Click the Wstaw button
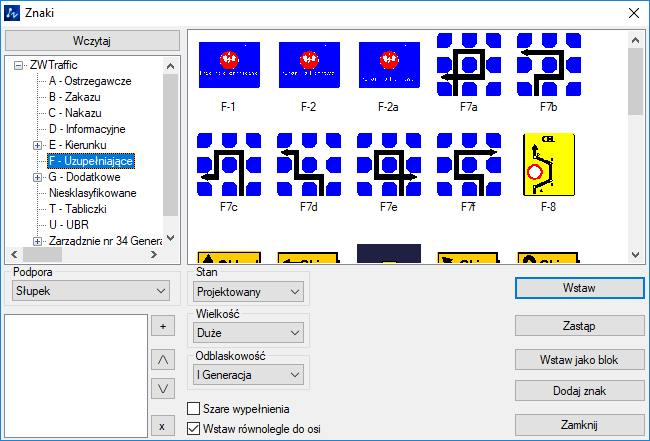The width and height of the screenshot is (650, 441). tap(579, 288)
